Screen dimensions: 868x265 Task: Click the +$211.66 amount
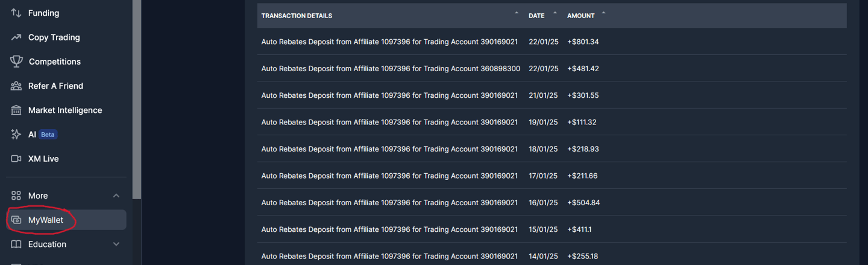582,176
